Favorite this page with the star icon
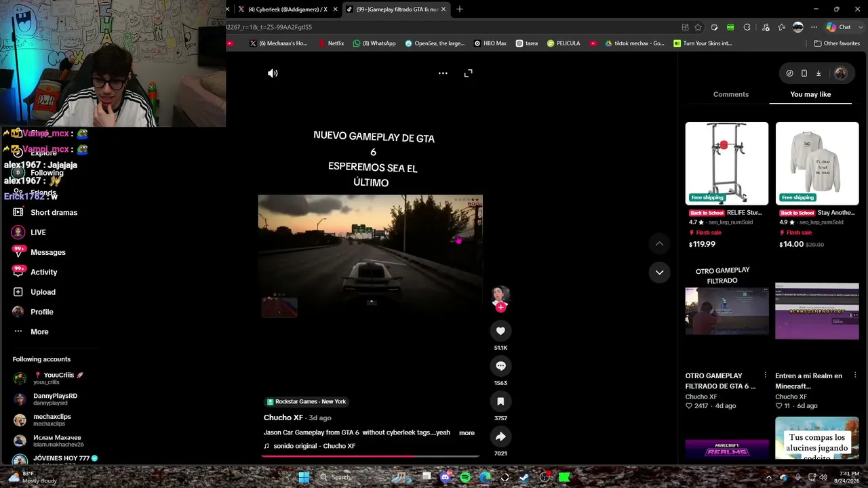The width and height of the screenshot is (868, 488). coord(698,27)
